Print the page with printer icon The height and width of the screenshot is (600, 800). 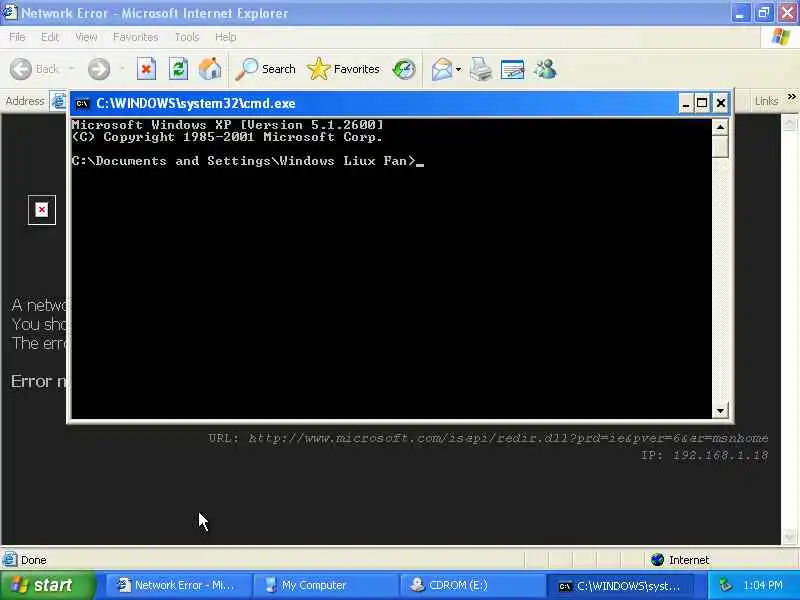click(x=480, y=69)
